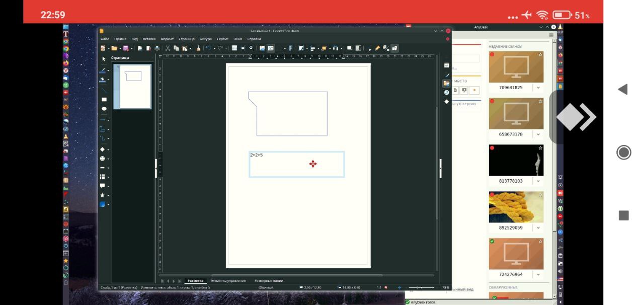644x305 pixels.
Task: Select the Ellipse tool in drawing toolbar
Action: tap(104, 109)
